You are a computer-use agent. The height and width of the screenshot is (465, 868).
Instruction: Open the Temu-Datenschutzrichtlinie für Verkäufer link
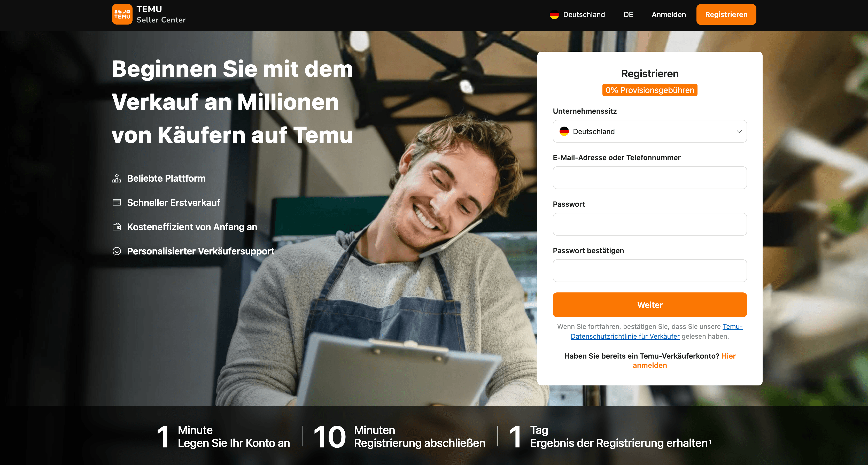[656, 331]
